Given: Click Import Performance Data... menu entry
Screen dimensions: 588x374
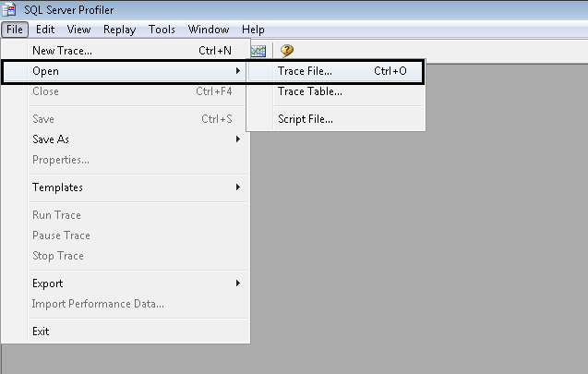Looking at the screenshot, I should pos(126,304).
